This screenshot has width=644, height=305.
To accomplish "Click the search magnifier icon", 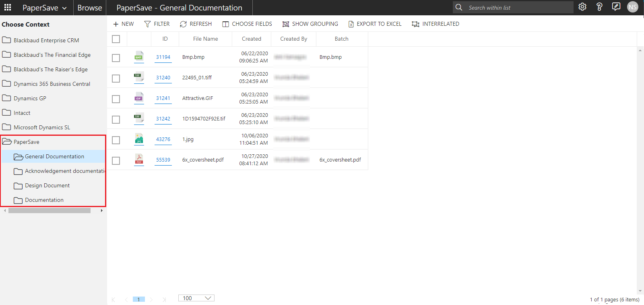I will (458, 7).
